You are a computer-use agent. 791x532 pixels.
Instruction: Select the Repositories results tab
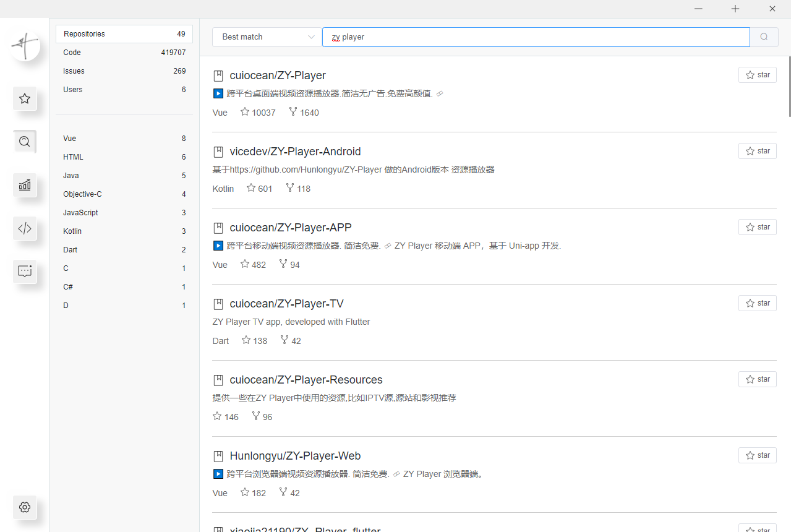(x=124, y=34)
